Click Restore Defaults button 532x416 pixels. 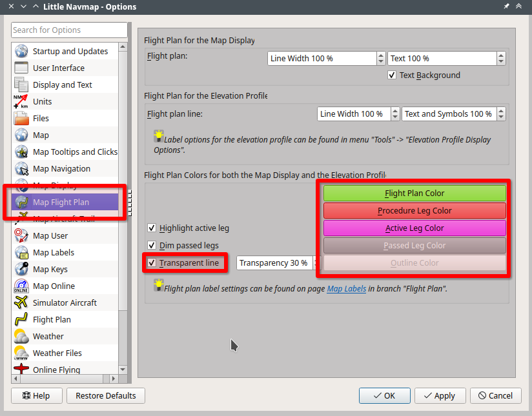106,395
